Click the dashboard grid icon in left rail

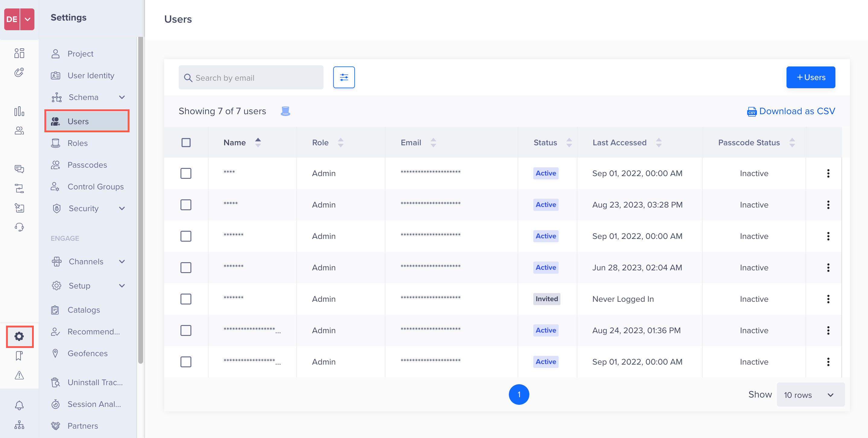pyautogui.click(x=19, y=53)
